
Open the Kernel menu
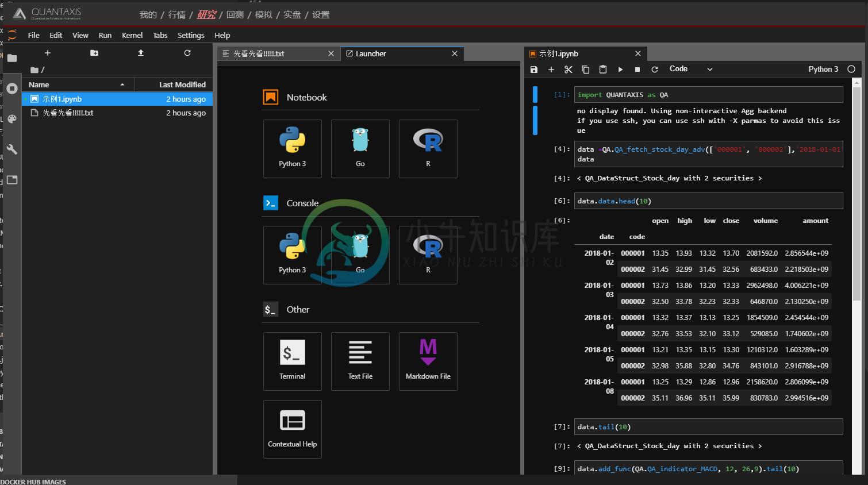[x=132, y=35]
